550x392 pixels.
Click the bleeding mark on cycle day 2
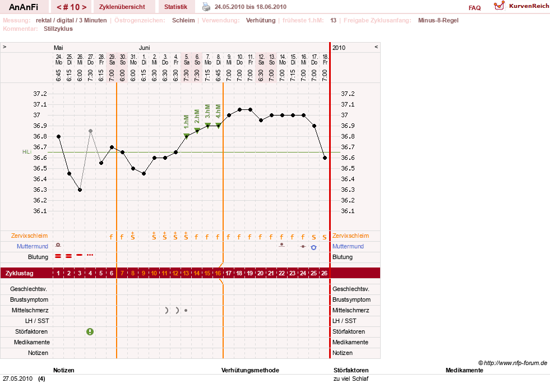point(69,256)
